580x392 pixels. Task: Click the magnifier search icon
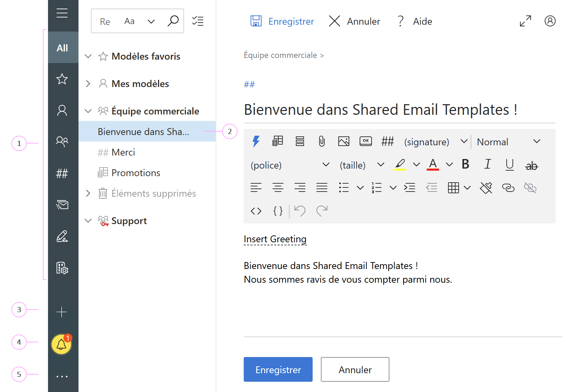tap(173, 21)
